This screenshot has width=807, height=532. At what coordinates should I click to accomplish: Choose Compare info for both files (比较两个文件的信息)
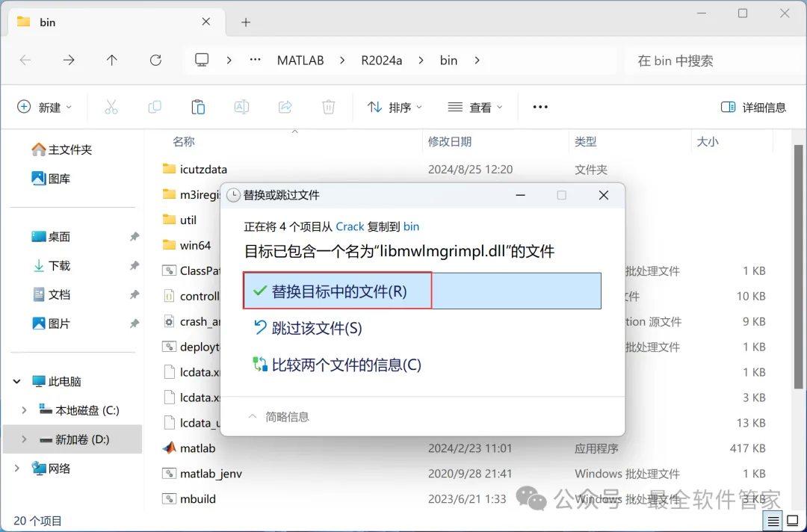click(337, 365)
